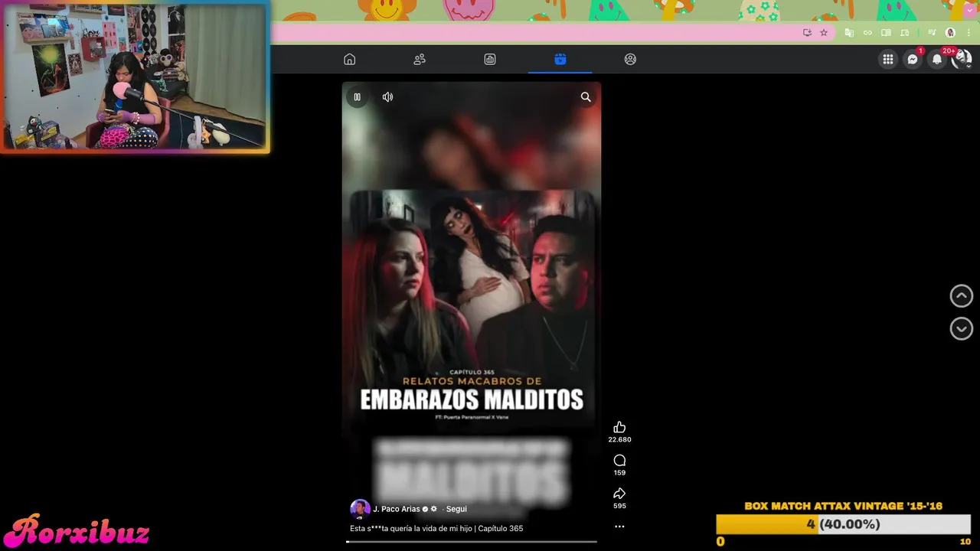
Task: Open the Facebook apps grid menu
Action: point(888,59)
